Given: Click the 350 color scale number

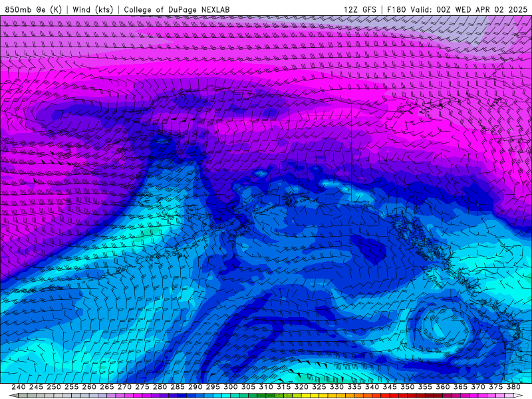Looking at the screenshot, I should click(408, 387).
